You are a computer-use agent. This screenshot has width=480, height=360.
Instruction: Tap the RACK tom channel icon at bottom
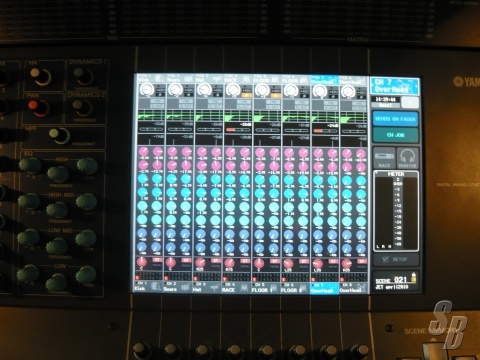[x=244, y=287]
